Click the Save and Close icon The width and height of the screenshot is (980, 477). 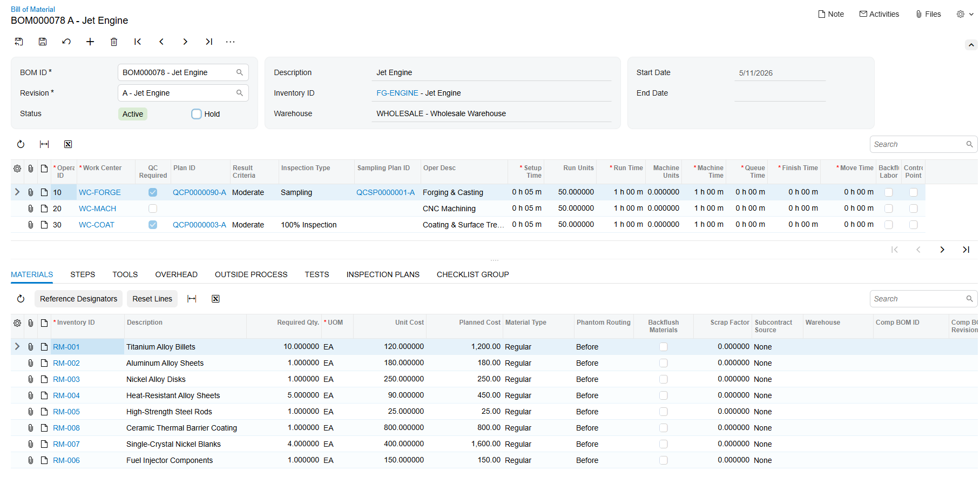[x=19, y=42]
